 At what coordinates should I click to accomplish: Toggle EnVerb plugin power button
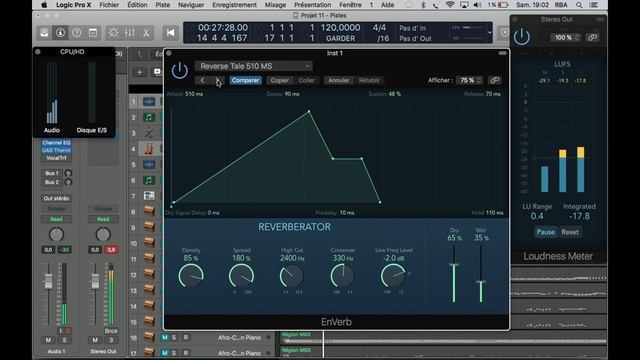[x=180, y=71]
